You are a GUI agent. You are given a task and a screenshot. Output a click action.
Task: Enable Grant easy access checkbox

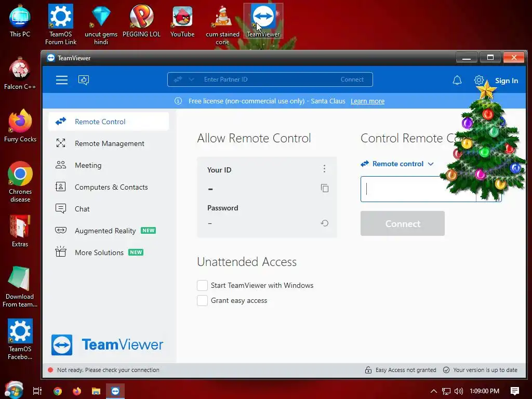[x=202, y=300]
